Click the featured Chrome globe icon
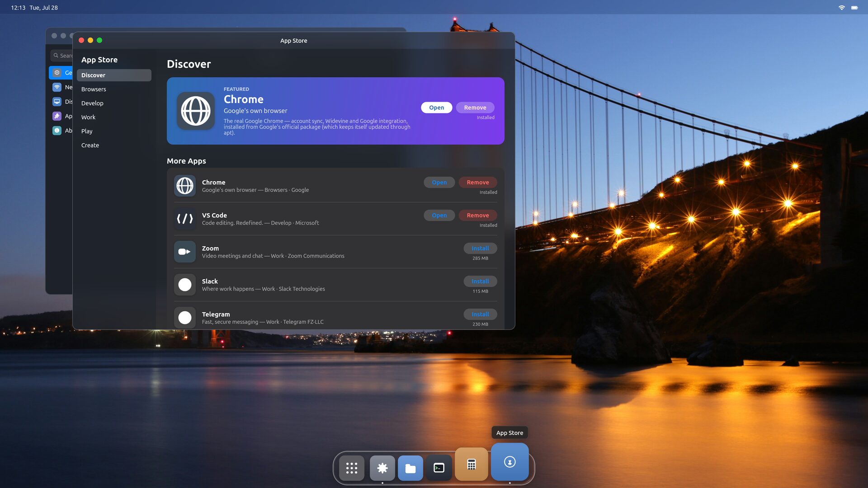Image resolution: width=868 pixels, height=488 pixels. [x=196, y=111]
